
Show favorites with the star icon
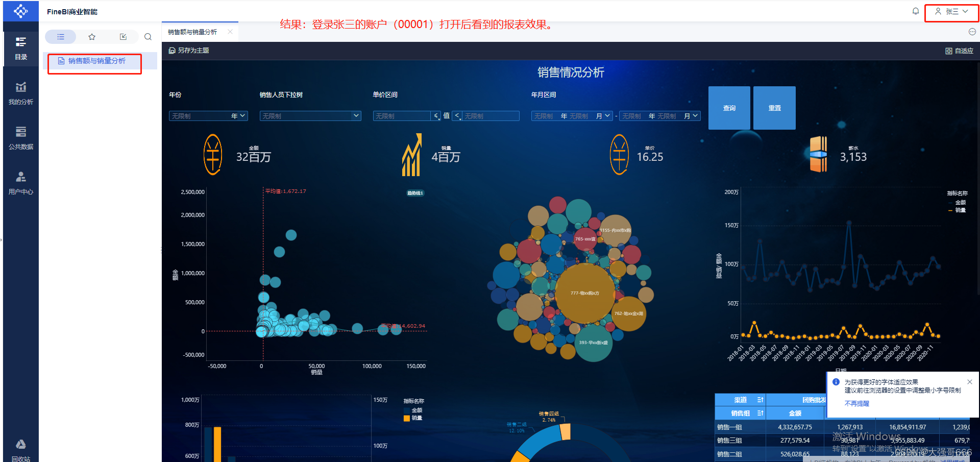(92, 37)
